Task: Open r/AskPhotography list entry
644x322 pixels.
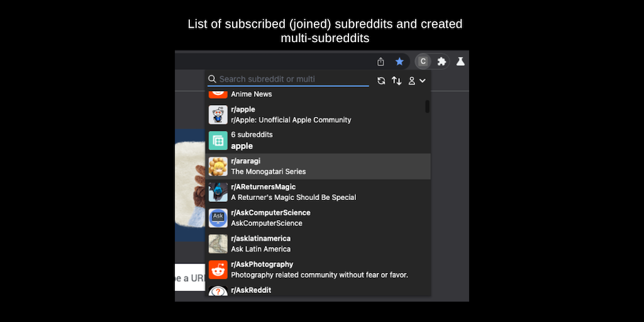Action: coord(318,270)
